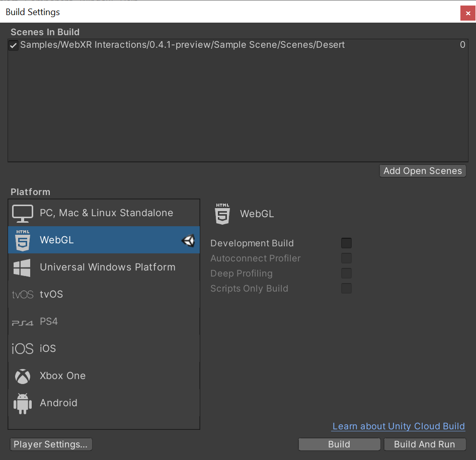The height and width of the screenshot is (460, 476).
Task: Uncheck the Desert scene checkbox
Action: point(13,45)
